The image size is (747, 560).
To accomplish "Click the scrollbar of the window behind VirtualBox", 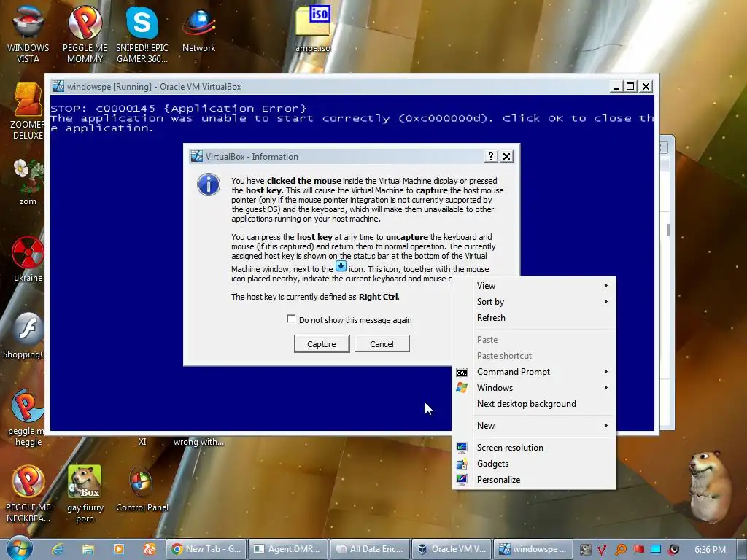I will pos(668,230).
